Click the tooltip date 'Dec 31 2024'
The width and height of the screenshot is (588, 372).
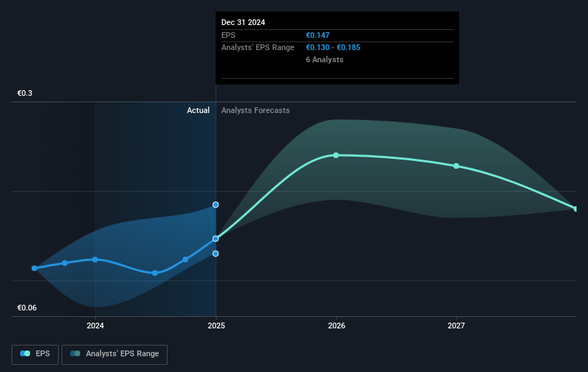[243, 22]
